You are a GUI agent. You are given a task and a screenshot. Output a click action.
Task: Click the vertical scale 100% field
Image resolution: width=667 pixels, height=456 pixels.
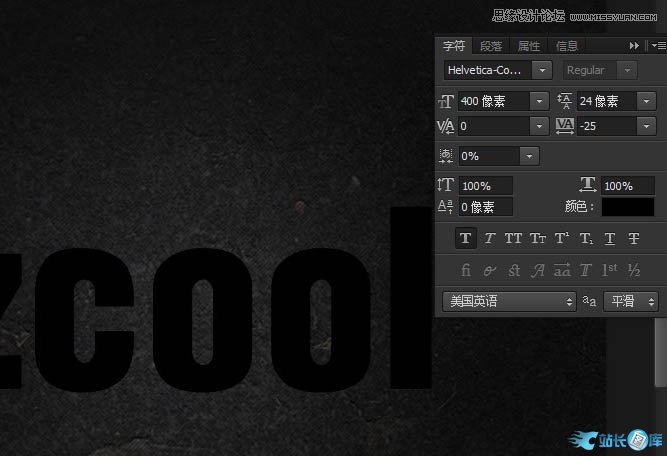click(486, 186)
